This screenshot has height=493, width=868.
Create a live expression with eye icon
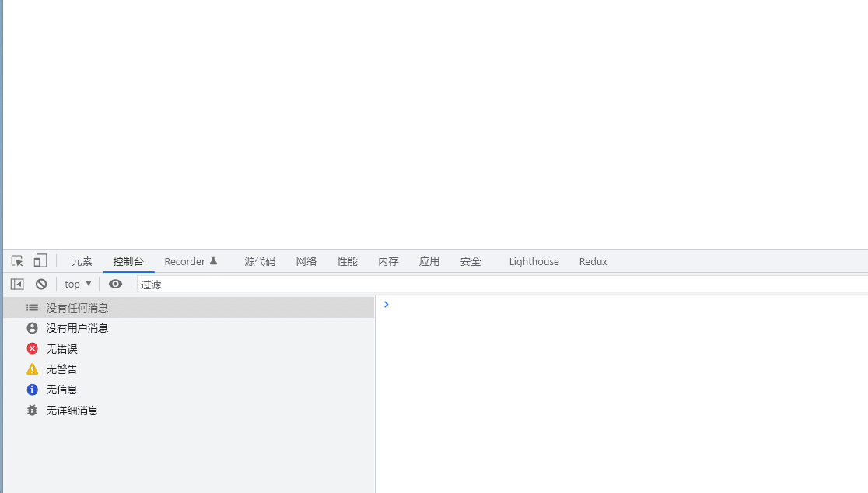(x=115, y=285)
